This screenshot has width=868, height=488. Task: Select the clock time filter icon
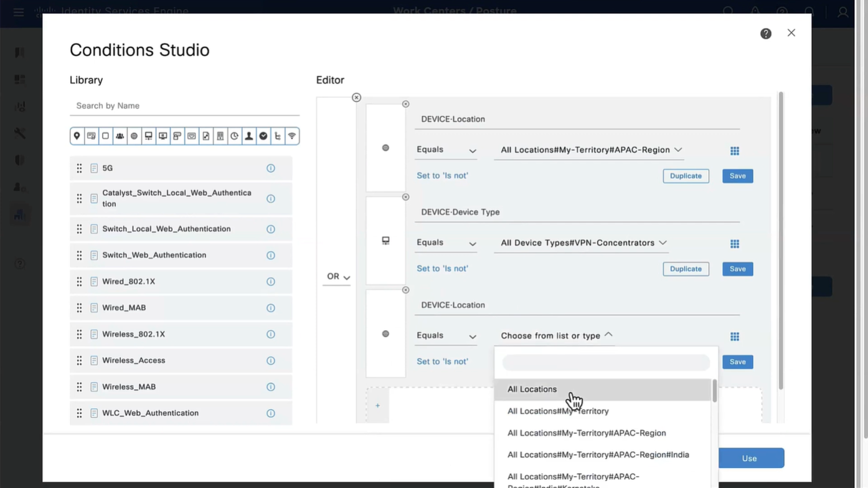234,136
